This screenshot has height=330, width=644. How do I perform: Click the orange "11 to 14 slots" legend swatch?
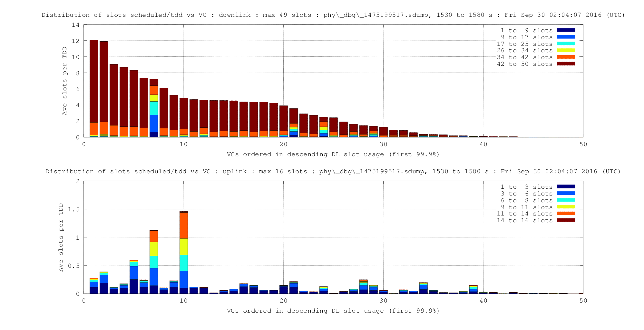click(x=566, y=214)
